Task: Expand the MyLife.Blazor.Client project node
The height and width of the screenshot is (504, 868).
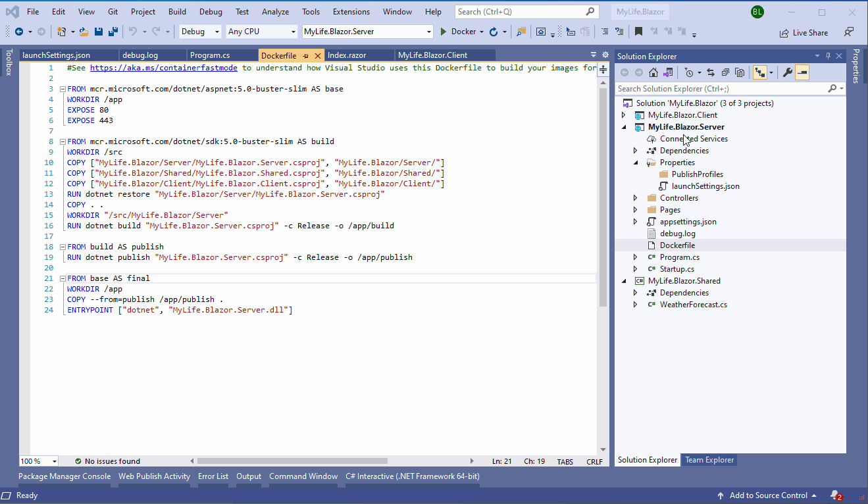Action: pyautogui.click(x=624, y=115)
